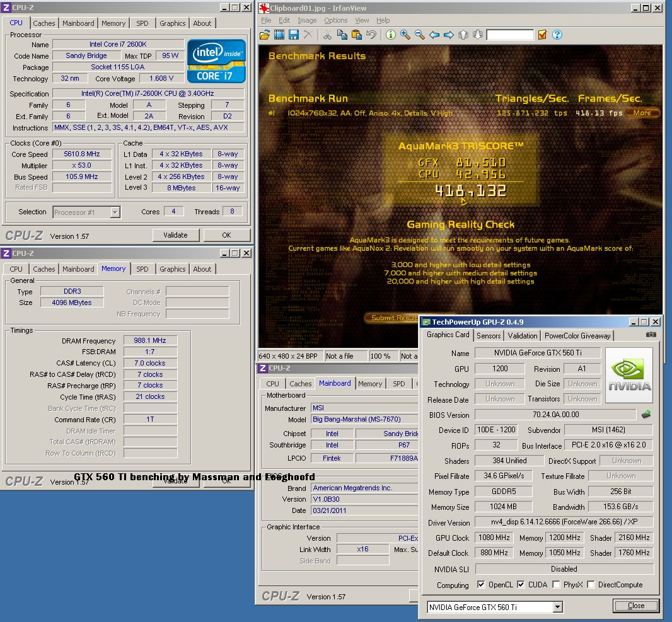The width and height of the screenshot is (672, 622).
Task: Click the Intel Core i7 logo badge
Action: [216, 61]
